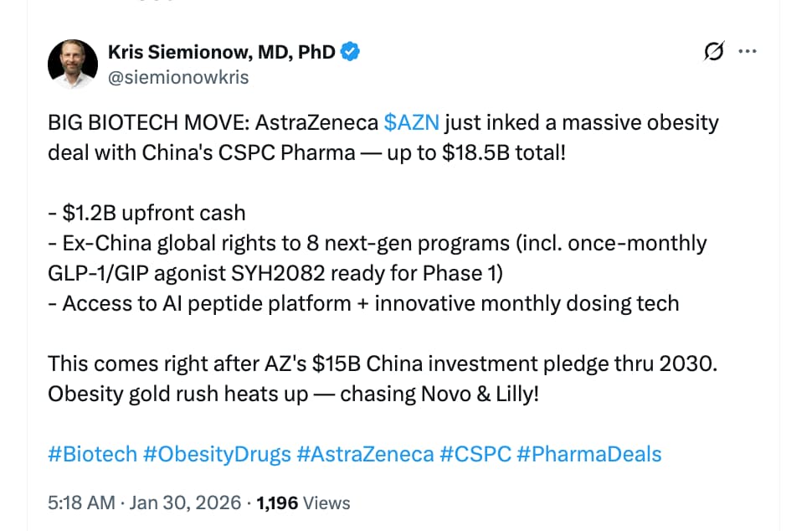Open the Grok explain-post icon

714,53
